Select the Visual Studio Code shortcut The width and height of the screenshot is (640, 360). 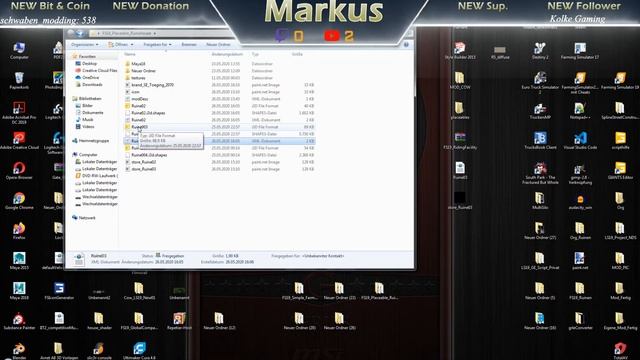tap(580, 140)
